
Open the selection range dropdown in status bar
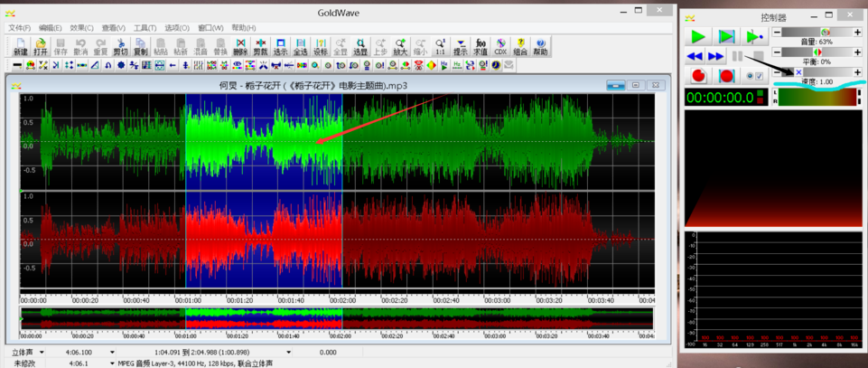tap(289, 353)
